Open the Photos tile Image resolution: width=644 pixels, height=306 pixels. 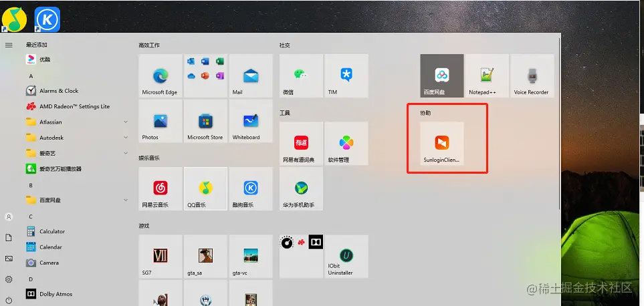(160, 121)
